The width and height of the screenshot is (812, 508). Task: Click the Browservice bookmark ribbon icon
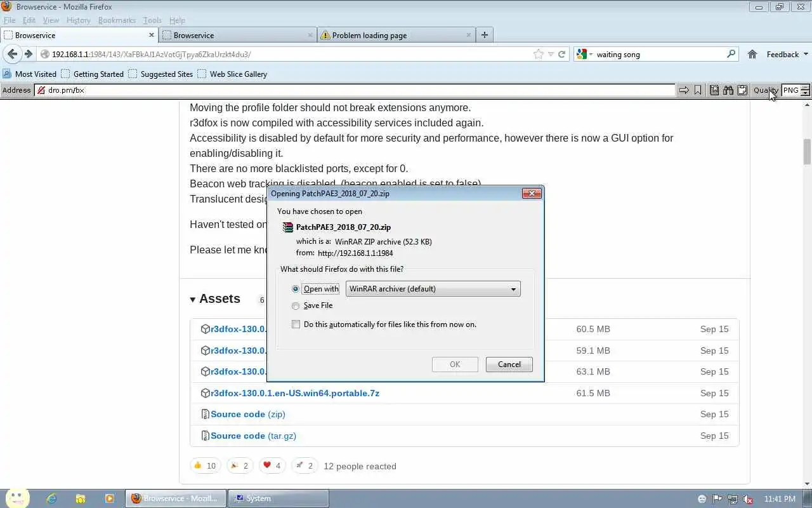pyautogui.click(x=698, y=90)
